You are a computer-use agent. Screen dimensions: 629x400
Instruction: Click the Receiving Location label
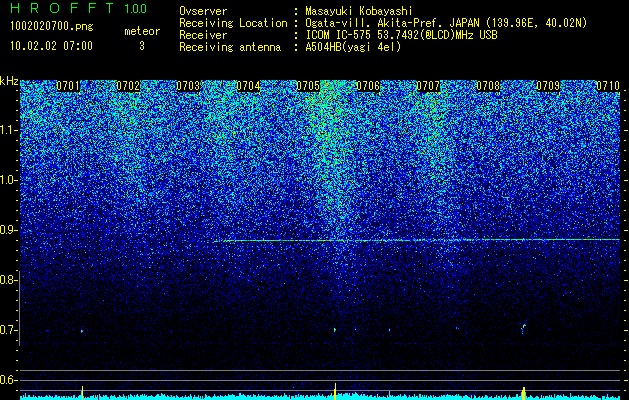point(233,24)
